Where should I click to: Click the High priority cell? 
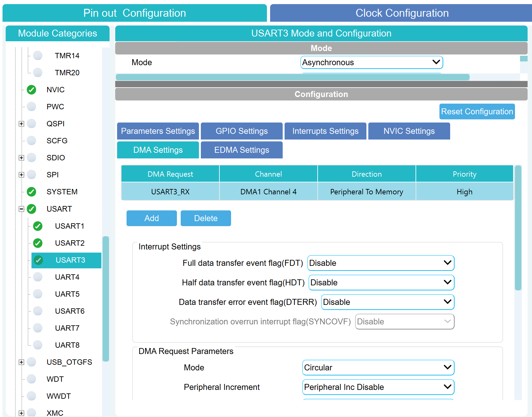point(465,192)
